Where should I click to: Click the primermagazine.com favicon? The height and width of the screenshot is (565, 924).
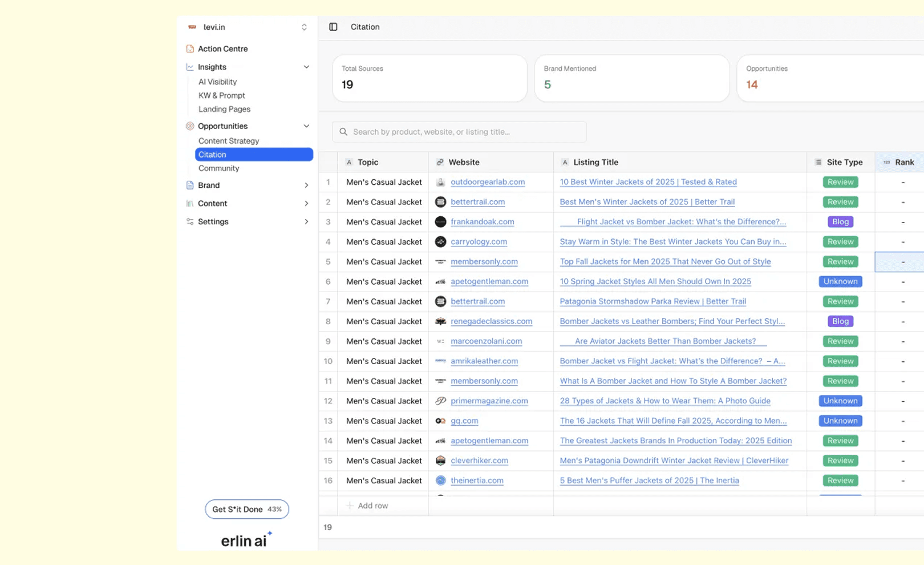440,401
